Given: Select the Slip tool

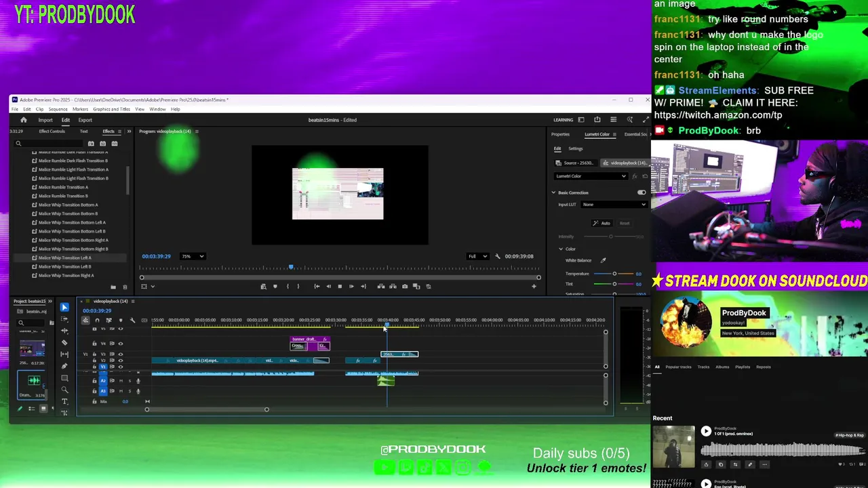Looking at the screenshot, I should click(64, 354).
